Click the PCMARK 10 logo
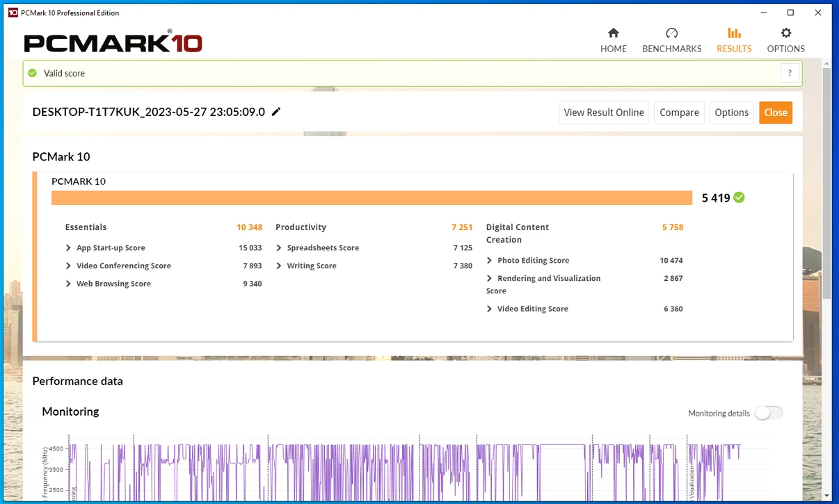Viewport: 839px width, 504px height. pos(113,42)
